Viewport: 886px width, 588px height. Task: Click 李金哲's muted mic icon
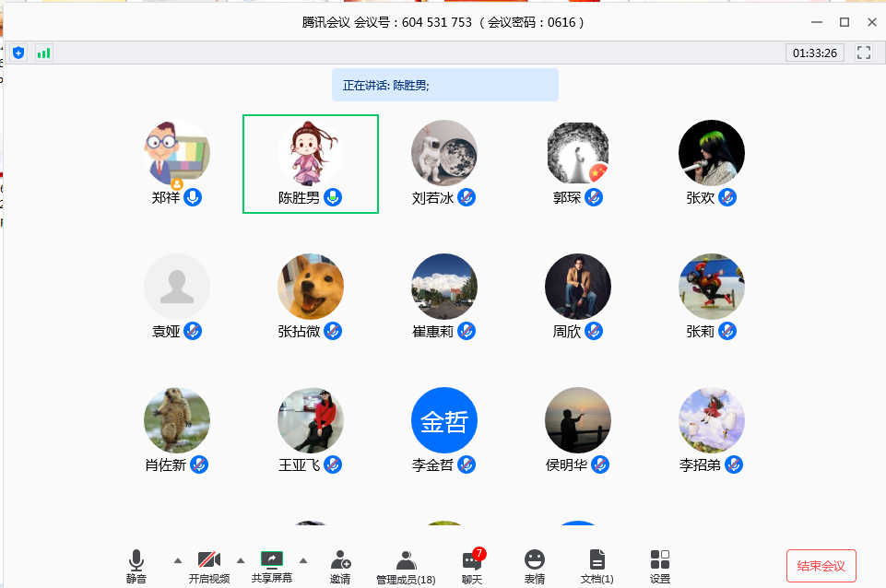[x=467, y=465]
